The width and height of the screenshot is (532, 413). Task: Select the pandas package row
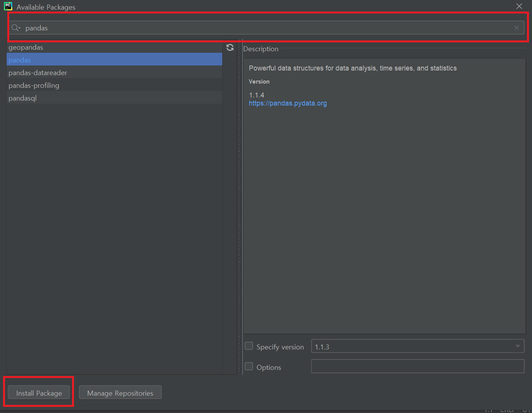114,59
